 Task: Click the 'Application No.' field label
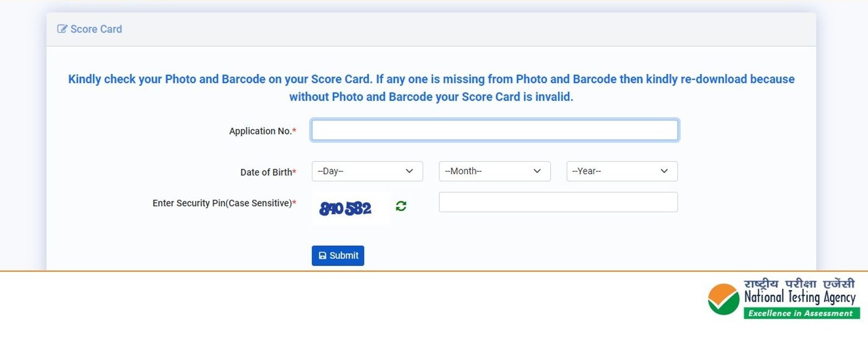(260, 131)
